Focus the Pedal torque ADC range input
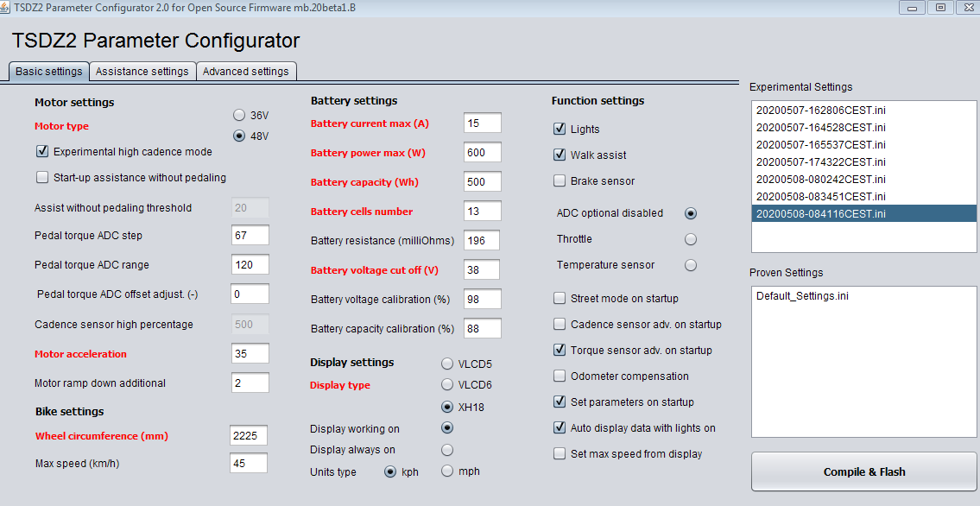The height and width of the screenshot is (506, 980). pos(250,264)
